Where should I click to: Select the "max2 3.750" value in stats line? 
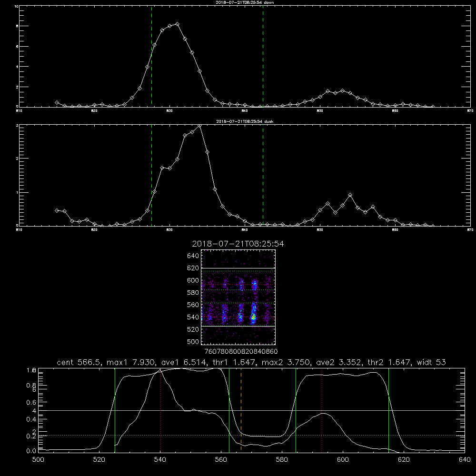(286, 362)
